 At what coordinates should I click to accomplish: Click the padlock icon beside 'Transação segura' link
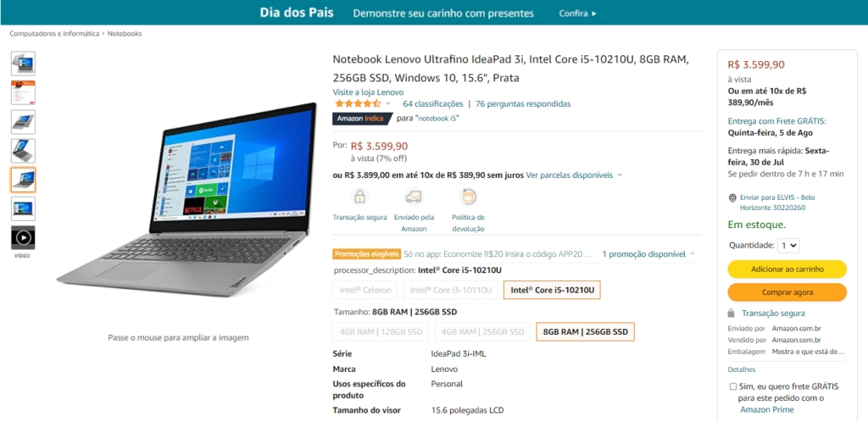[x=732, y=313]
